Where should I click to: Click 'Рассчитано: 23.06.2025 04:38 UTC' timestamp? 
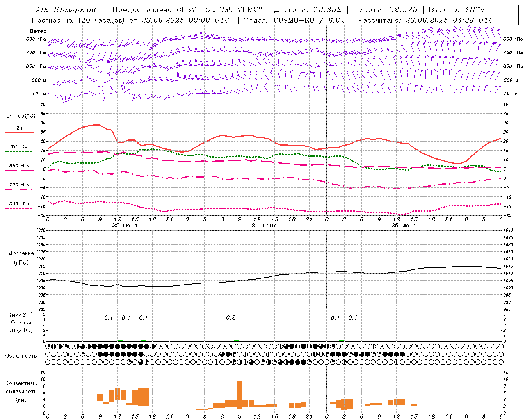[x=426, y=20]
